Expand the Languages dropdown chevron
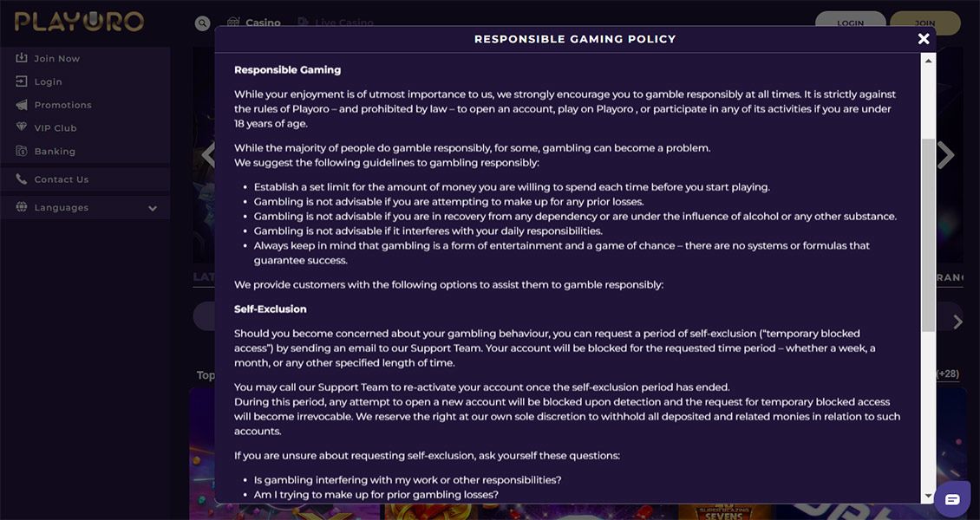 click(153, 208)
